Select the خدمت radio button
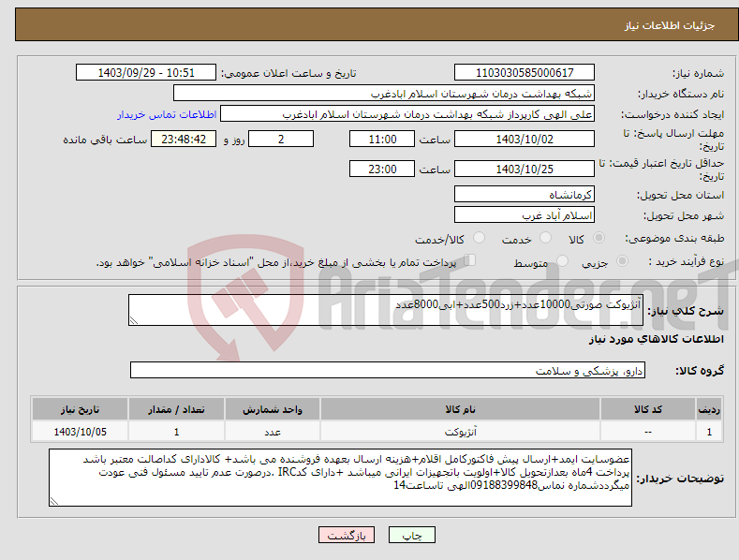Screen dimensions: 739x560 click(x=545, y=238)
